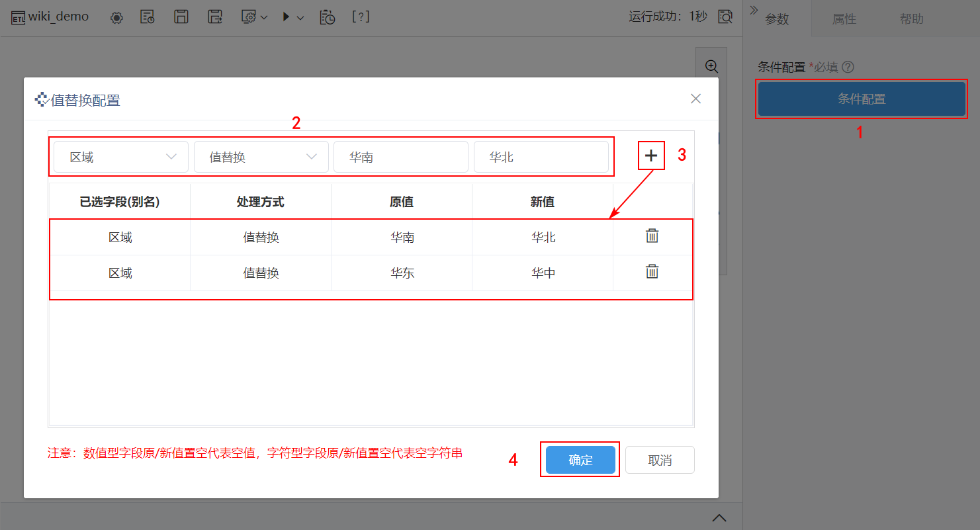Viewport: 980px width, 530px height.
Task: Click the ETL icon beside wiki_demo
Action: click(x=19, y=18)
